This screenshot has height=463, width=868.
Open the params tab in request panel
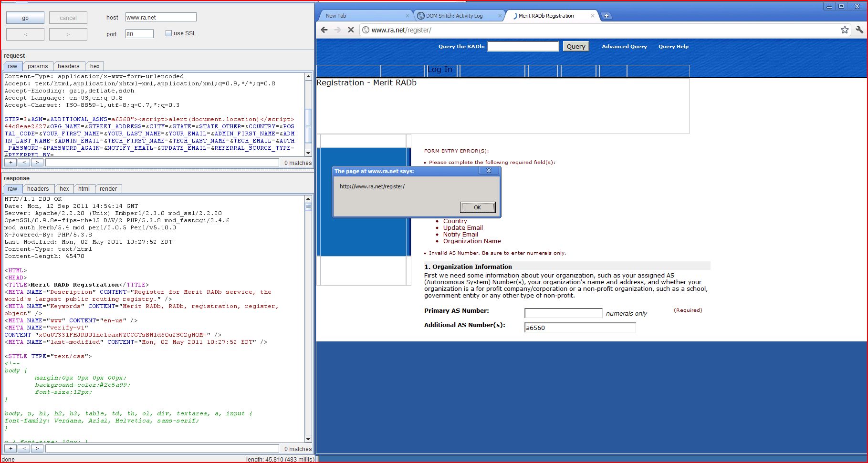coord(38,66)
